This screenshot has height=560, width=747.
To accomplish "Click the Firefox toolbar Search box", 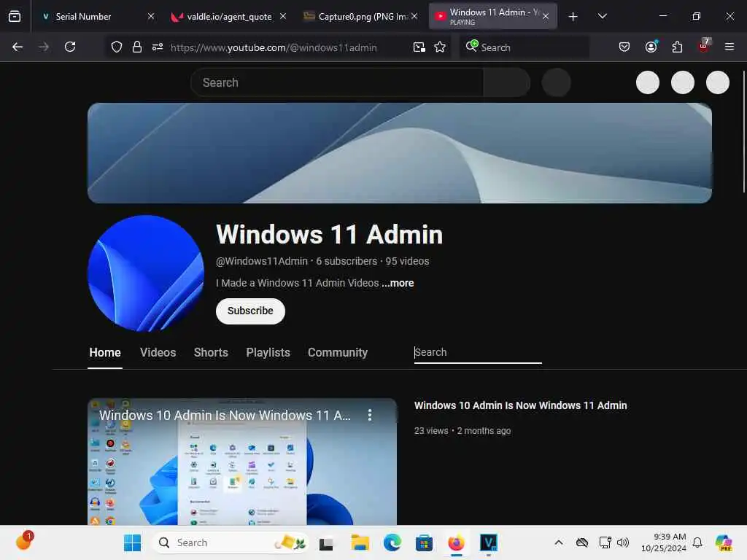I will click(x=524, y=47).
